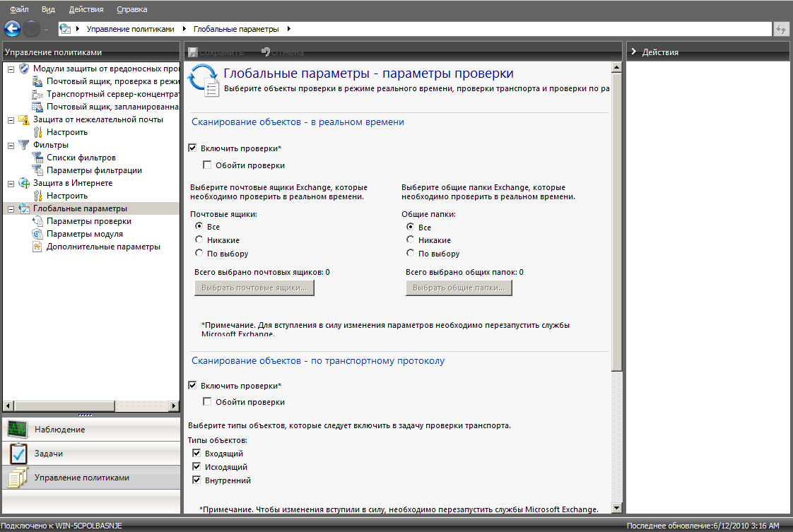793x532 pixels.
Task: Click the Управление политиками documents icon
Action: [18, 478]
